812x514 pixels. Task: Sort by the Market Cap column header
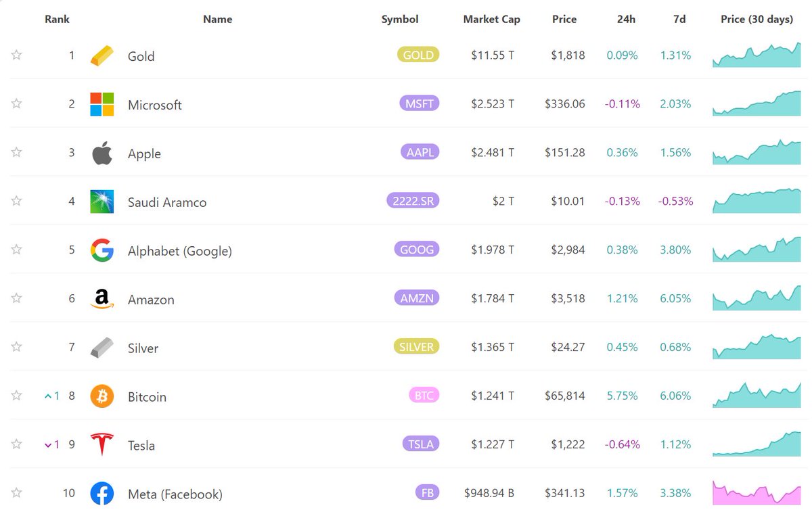click(x=492, y=19)
